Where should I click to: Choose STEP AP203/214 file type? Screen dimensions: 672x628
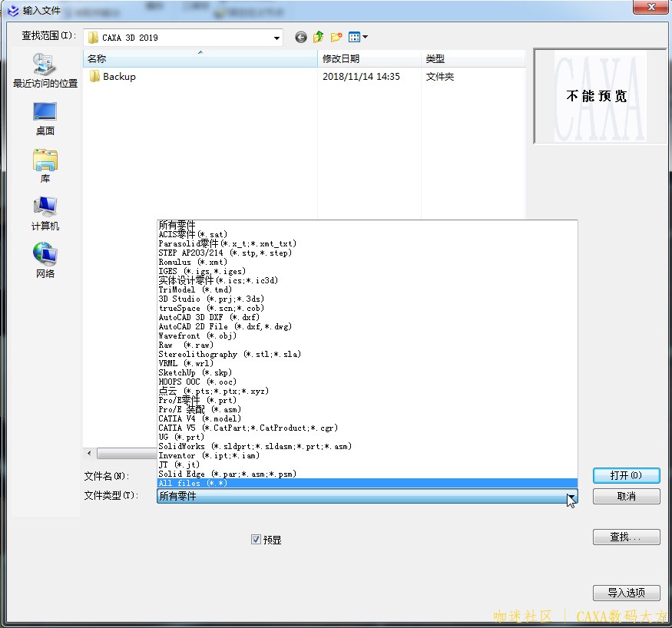tap(367, 253)
